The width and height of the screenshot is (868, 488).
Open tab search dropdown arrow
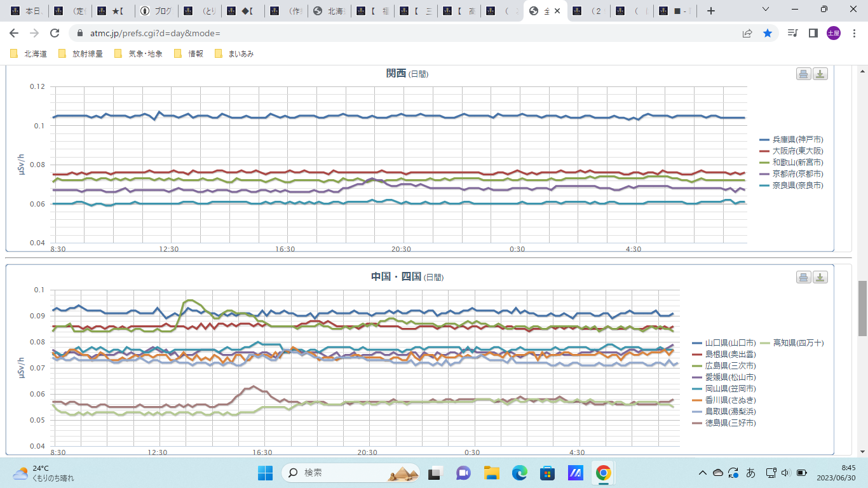[x=765, y=10]
